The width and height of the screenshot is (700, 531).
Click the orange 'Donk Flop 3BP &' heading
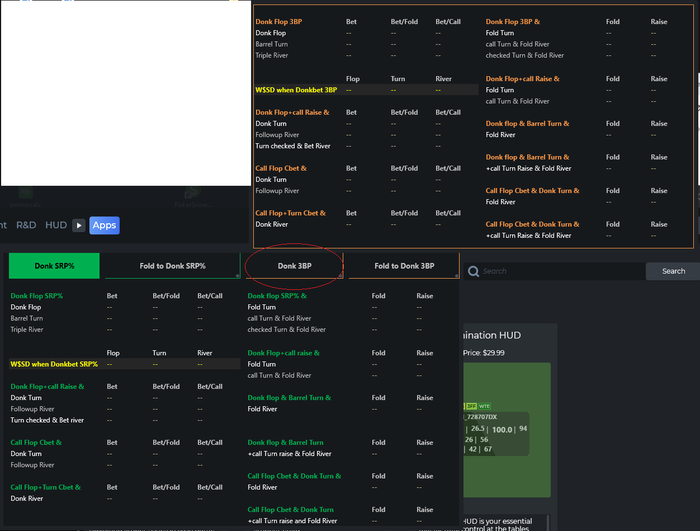[512, 22]
